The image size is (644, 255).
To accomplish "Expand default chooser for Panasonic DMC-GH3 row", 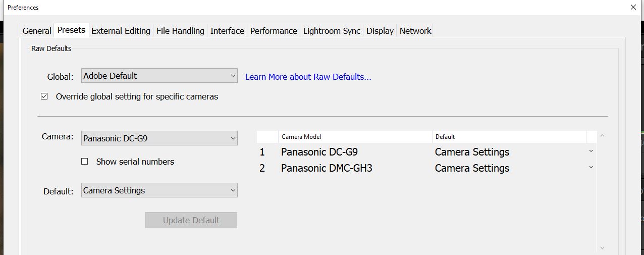I will point(591,168).
